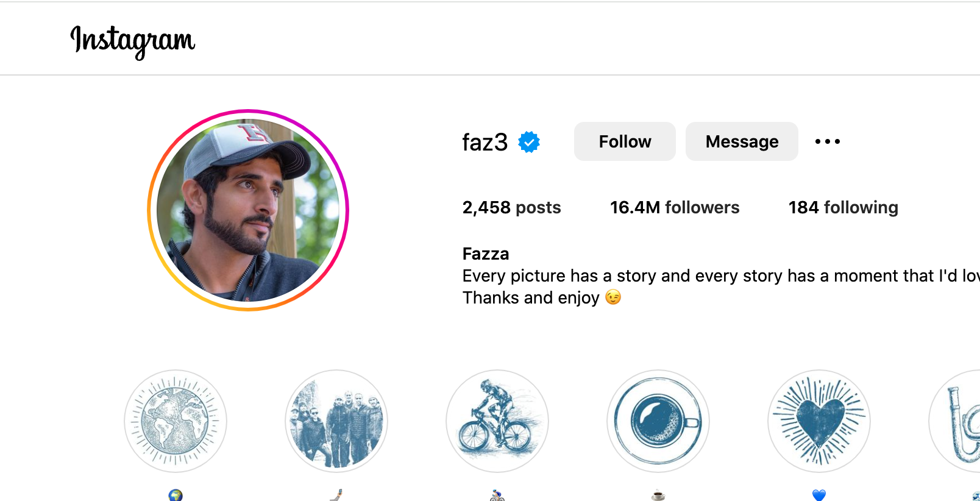This screenshot has height=501, width=980.
Task: Open the cyclist story highlight
Action: pos(497,421)
